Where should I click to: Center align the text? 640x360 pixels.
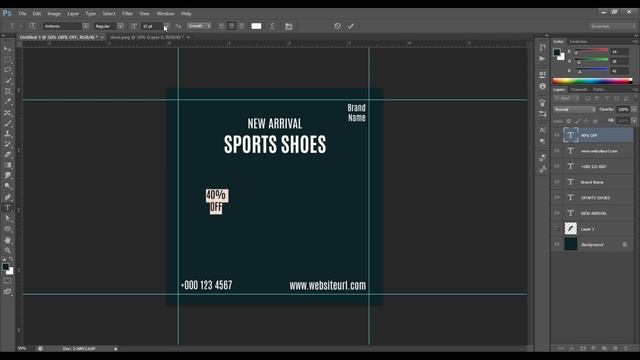[x=231, y=26]
